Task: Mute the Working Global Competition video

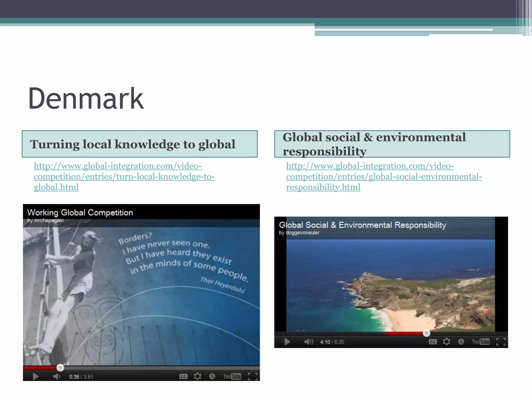Action: 56,376
